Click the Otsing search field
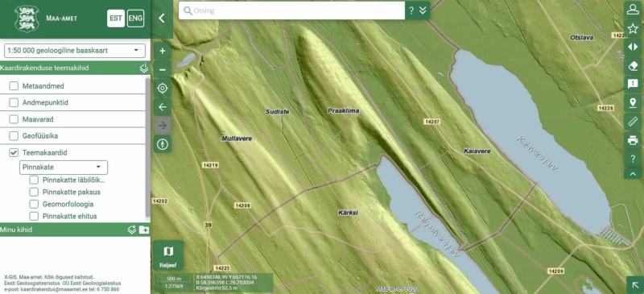The height and width of the screenshot is (294, 644). click(291, 10)
